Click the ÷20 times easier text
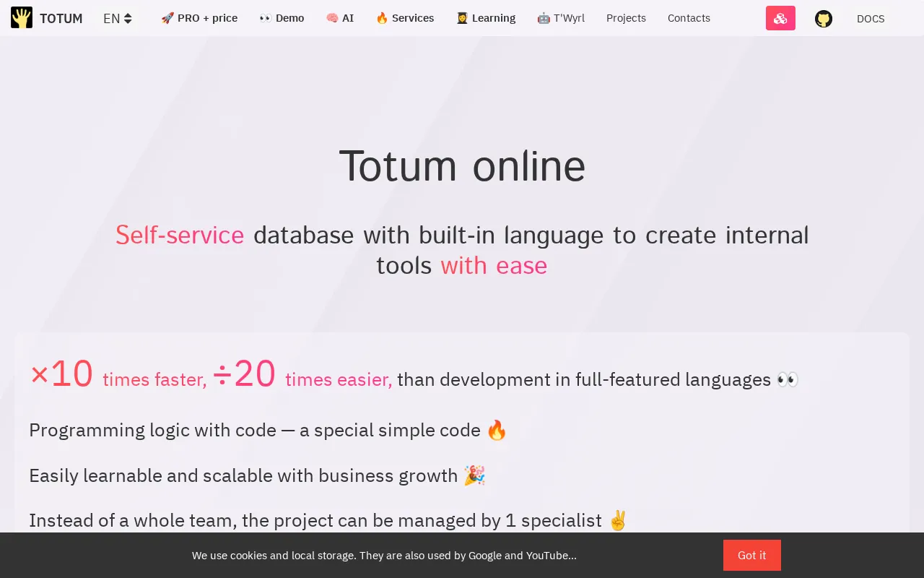Screen dimensions: 924x578 point(302,375)
